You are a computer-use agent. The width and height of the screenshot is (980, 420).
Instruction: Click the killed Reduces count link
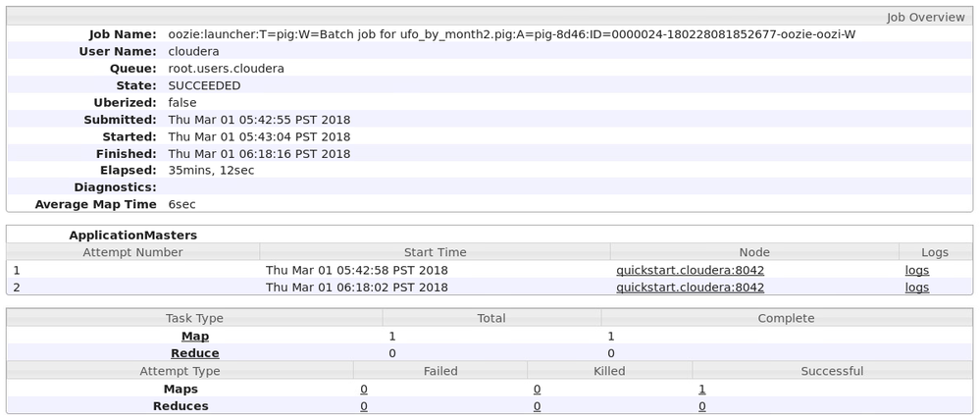click(x=537, y=406)
